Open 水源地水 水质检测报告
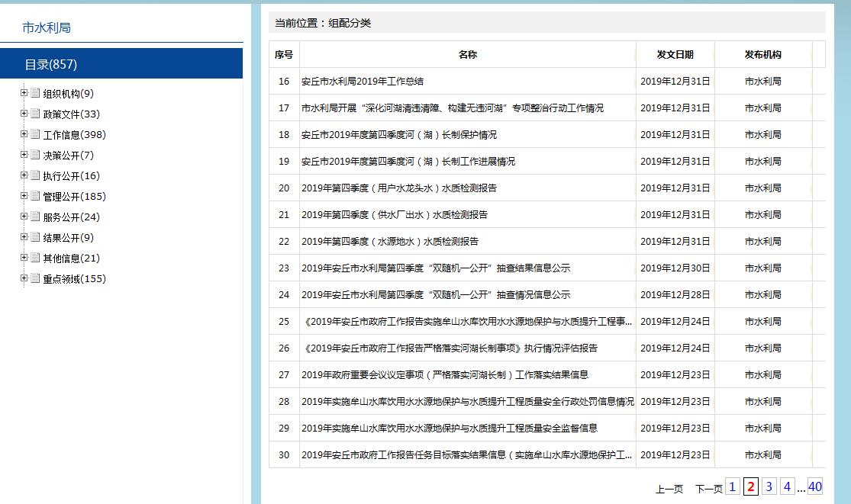 click(390, 241)
